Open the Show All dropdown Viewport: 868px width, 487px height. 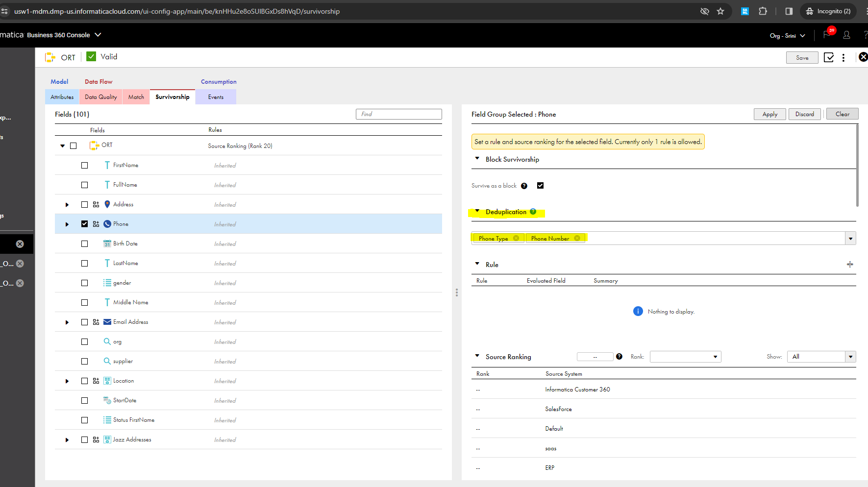(821, 357)
